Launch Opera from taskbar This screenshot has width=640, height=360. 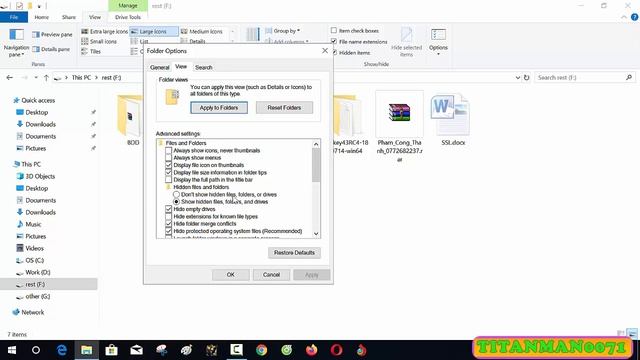[336, 350]
